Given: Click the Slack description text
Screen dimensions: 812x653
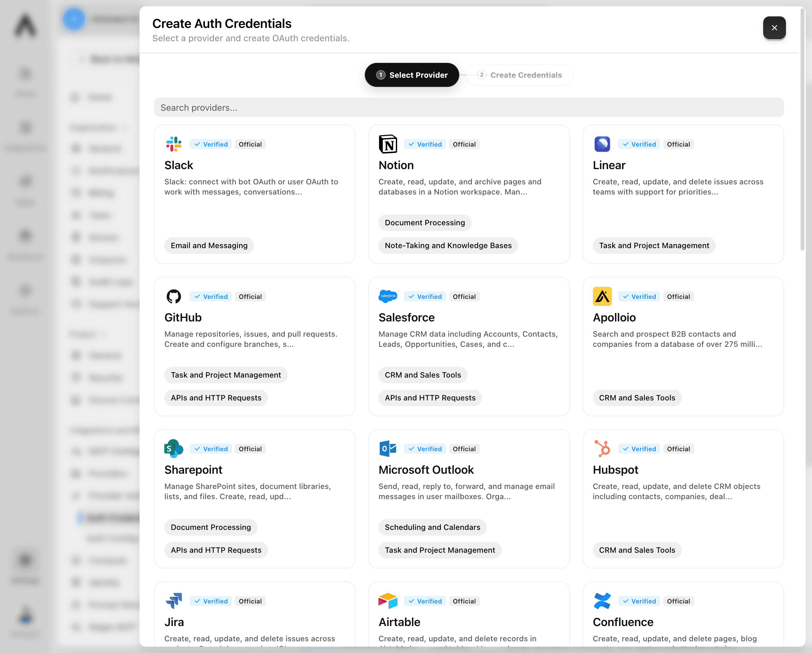Looking at the screenshot, I should click(x=251, y=187).
